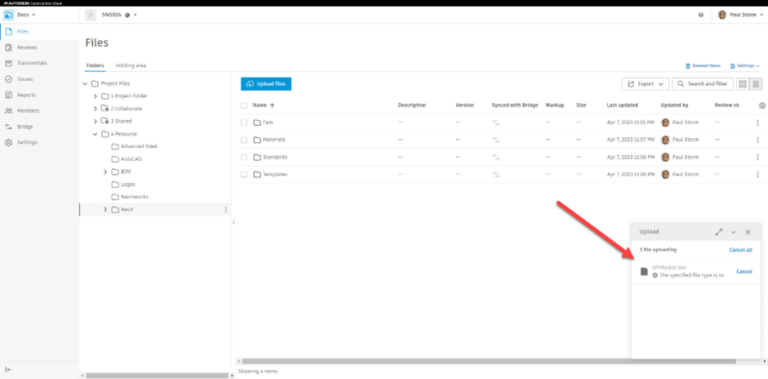Expand the Revit folder node
This screenshot has height=379, width=768.
click(105, 210)
